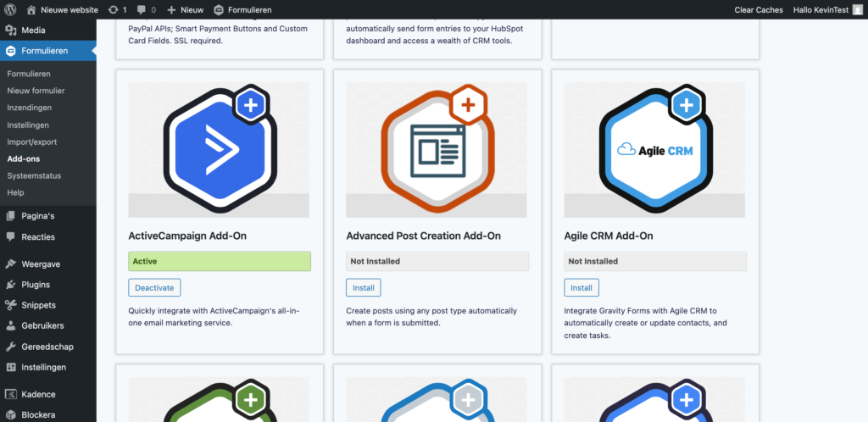Open Formulieren in the admin bar
This screenshot has width=868, height=422.
(x=242, y=9)
